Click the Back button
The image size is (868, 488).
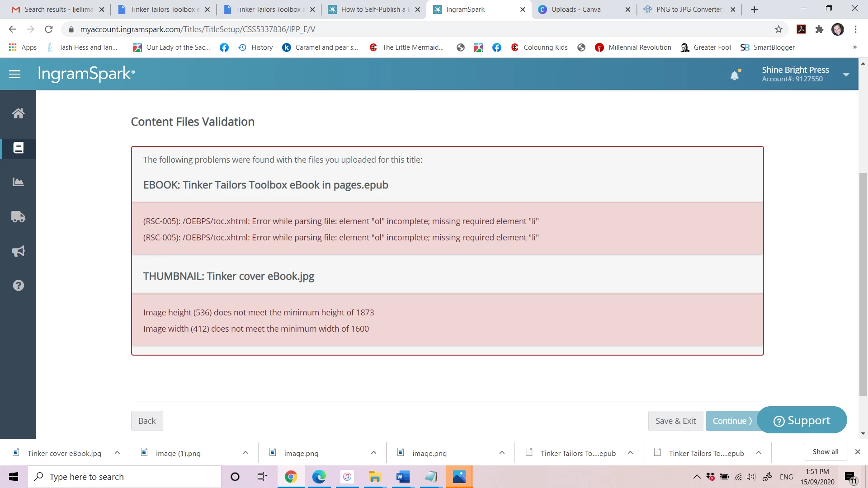pos(147,421)
